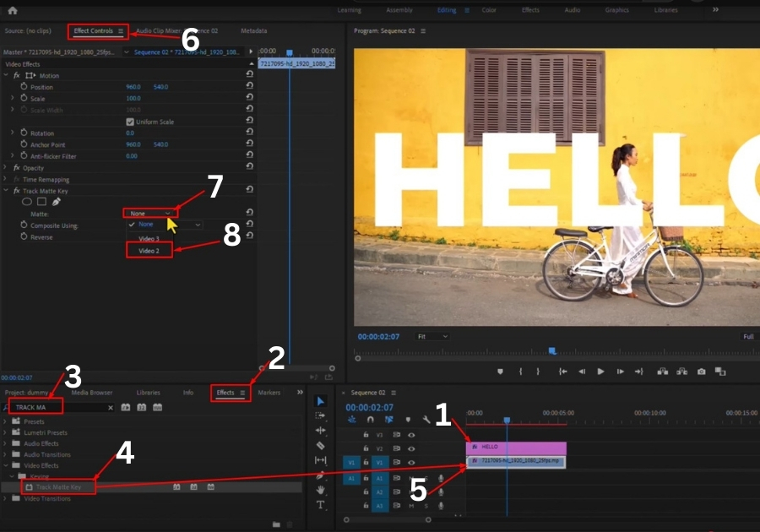Add marker in Program monitor controls
The height and width of the screenshot is (532, 760).
coord(500,372)
